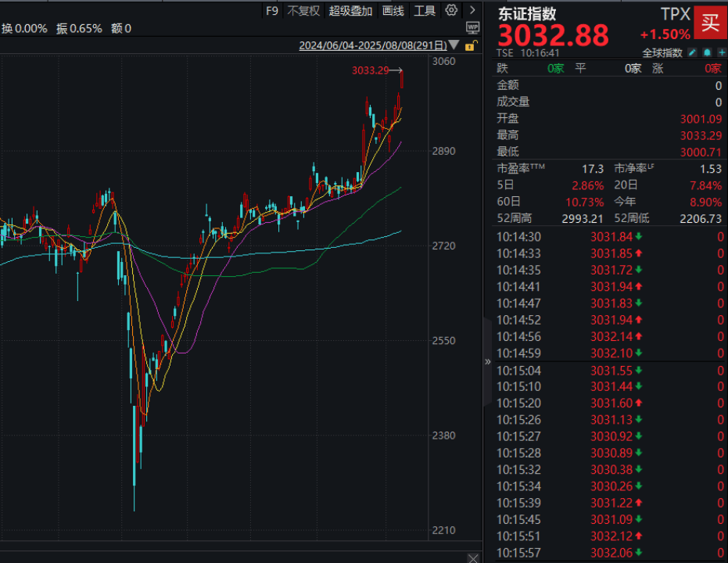The width and height of the screenshot is (728, 563).
Task: Click the 3033.29 high price marker
Action: pos(370,70)
